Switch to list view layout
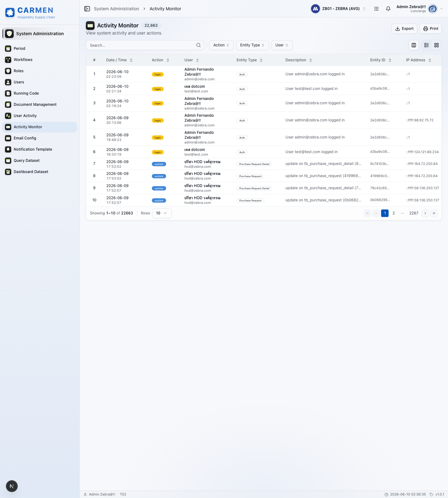 click(x=427, y=45)
